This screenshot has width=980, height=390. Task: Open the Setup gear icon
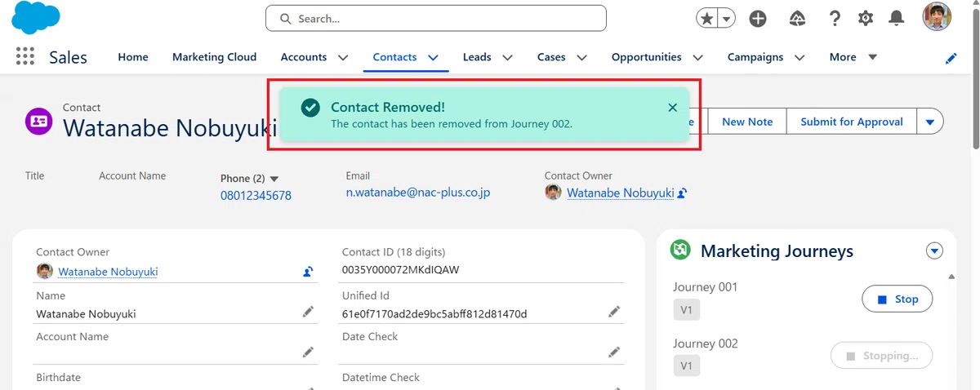866,18
